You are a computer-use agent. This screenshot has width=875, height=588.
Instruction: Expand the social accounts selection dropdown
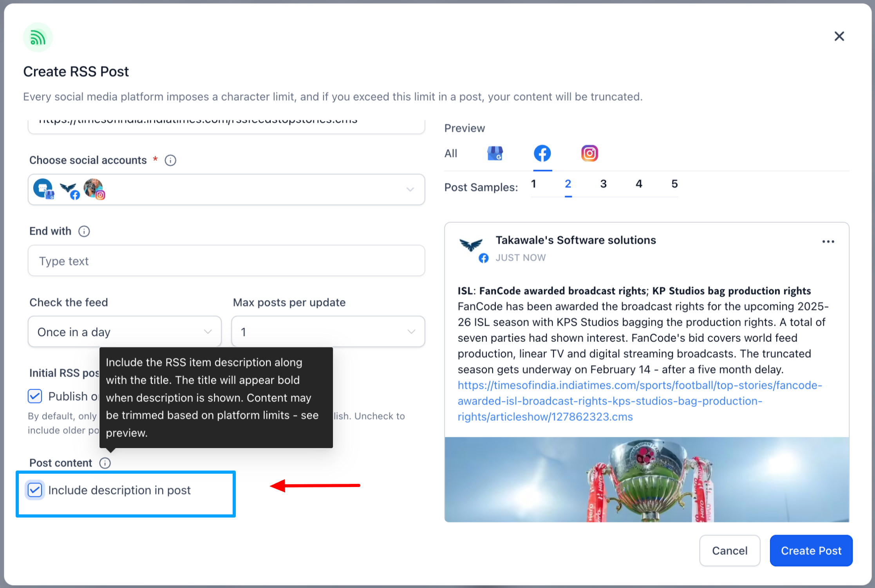pos(410,190)
